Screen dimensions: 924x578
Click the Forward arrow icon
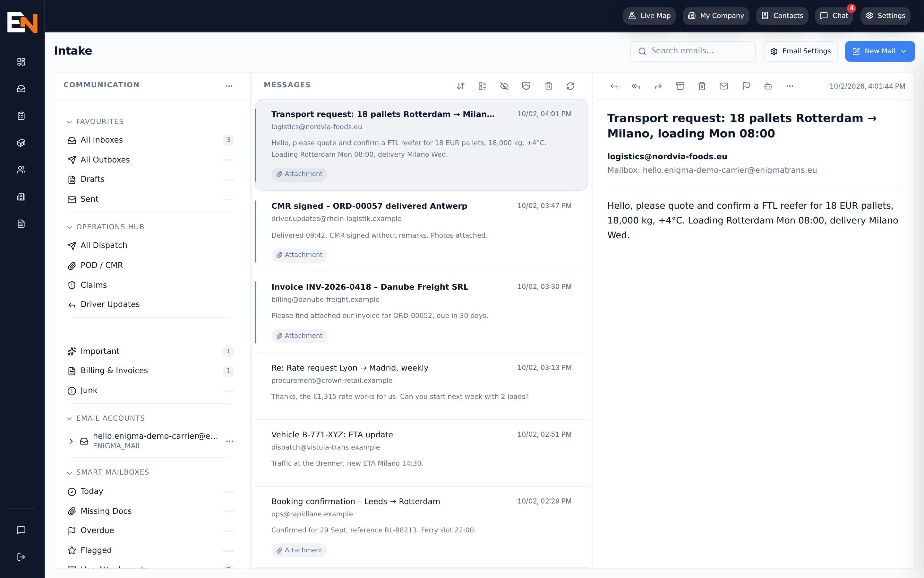(x=658, y=86)
